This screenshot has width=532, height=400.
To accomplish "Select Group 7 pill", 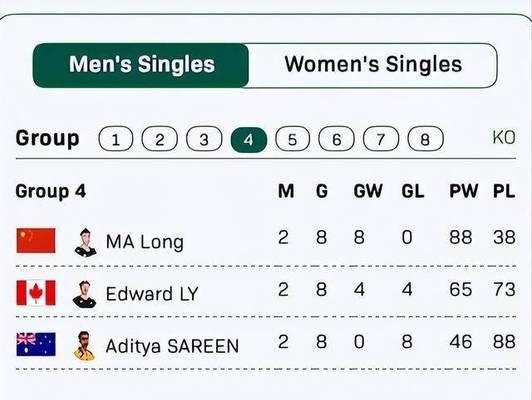I will (381, 139).
